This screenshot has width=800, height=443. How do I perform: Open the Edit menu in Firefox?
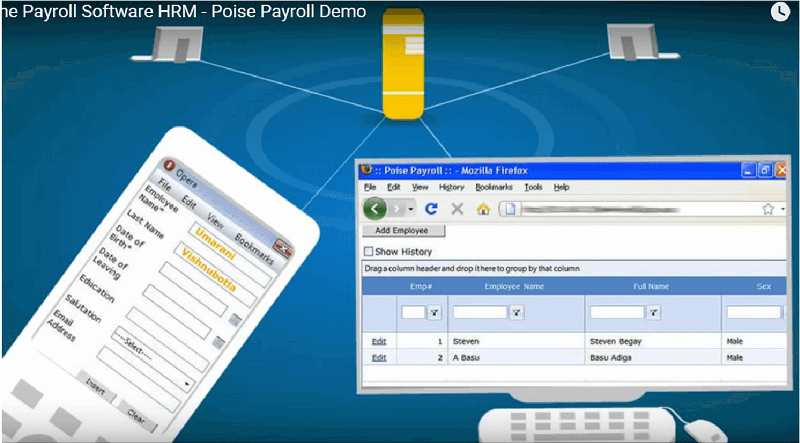click(x=393, y=187)
